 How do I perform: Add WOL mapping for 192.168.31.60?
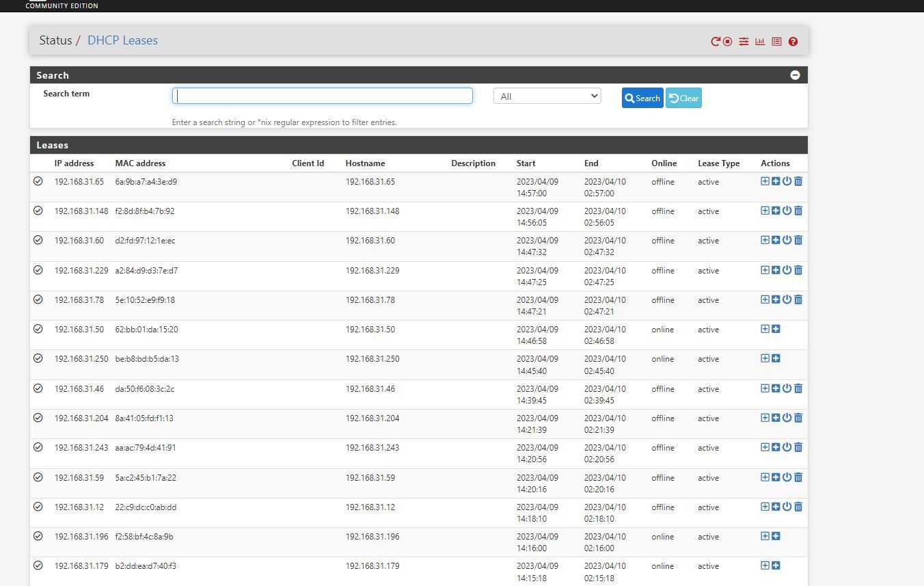[776, 240]
